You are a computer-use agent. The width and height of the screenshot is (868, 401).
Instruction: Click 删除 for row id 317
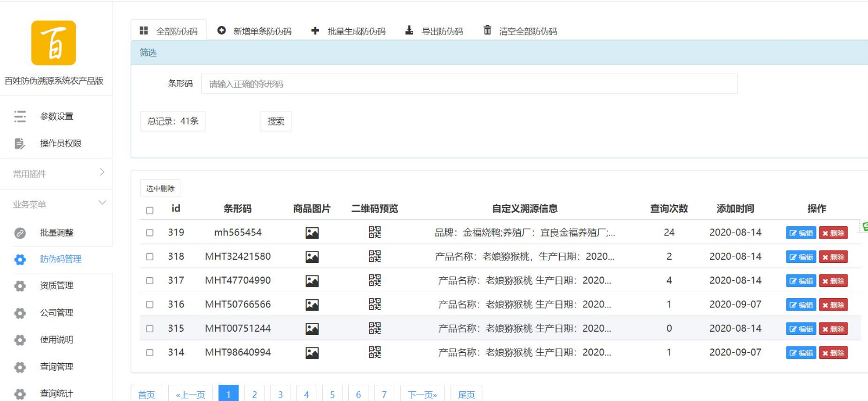(833, 281)
